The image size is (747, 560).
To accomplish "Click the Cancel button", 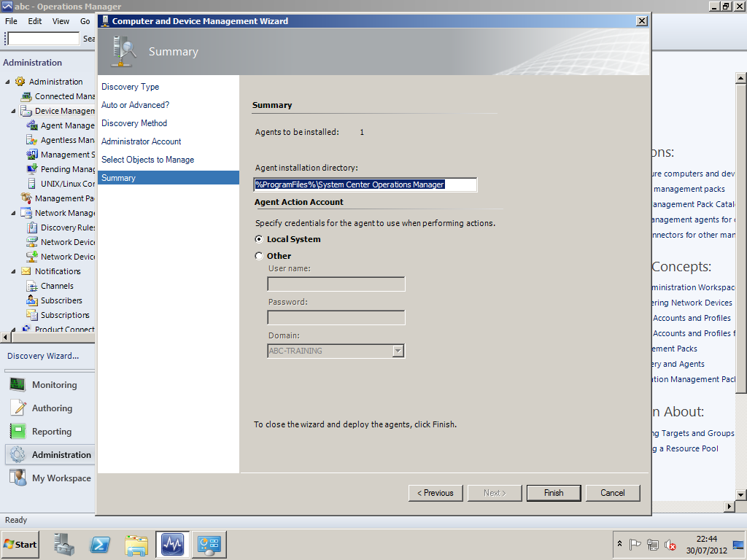I will (x=613, y=493).
